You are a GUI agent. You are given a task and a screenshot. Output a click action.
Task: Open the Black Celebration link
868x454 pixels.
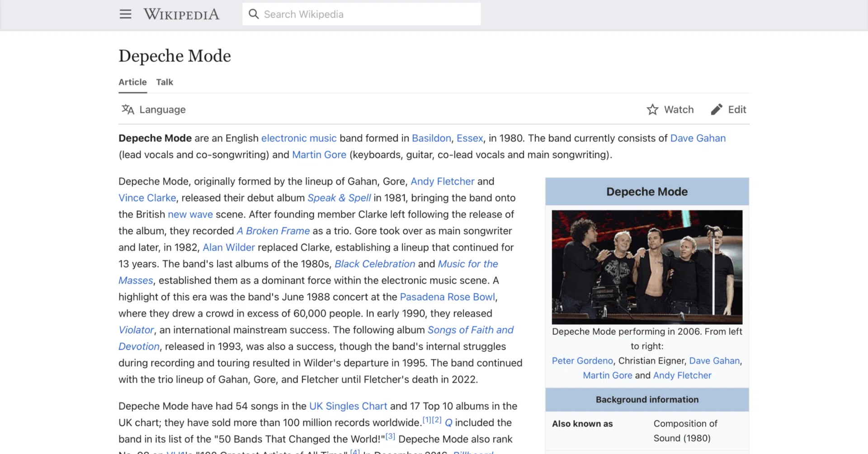(x=375, y=264)
